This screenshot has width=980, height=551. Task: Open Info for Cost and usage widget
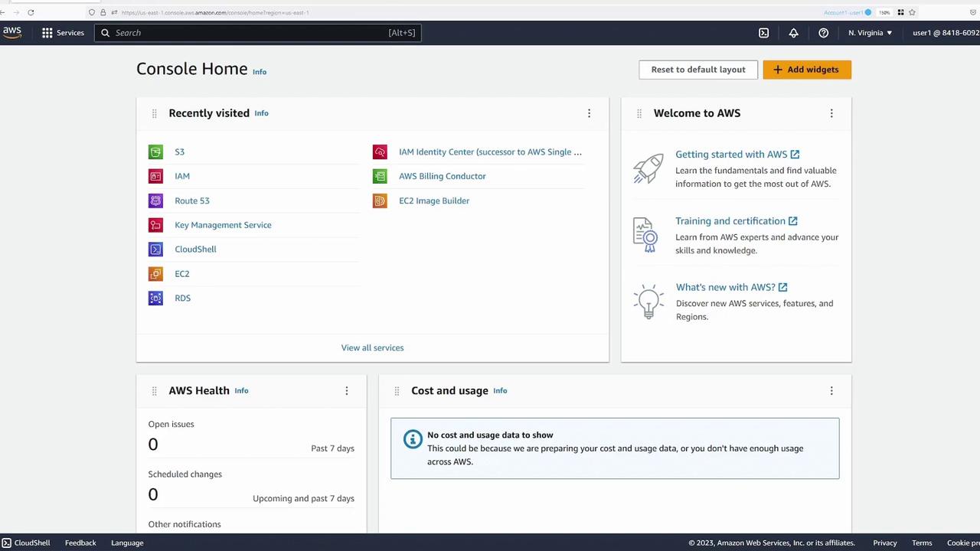(x=500, y=391)
